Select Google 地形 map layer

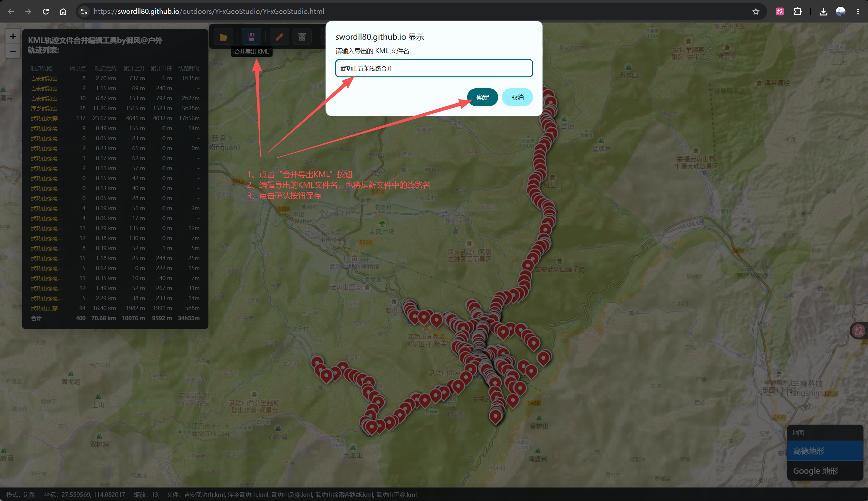pyautogui.click(x=825, y=471)
